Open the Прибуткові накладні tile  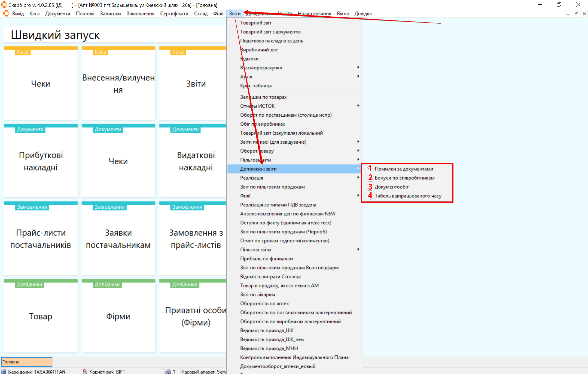click(x=41, y=161)
